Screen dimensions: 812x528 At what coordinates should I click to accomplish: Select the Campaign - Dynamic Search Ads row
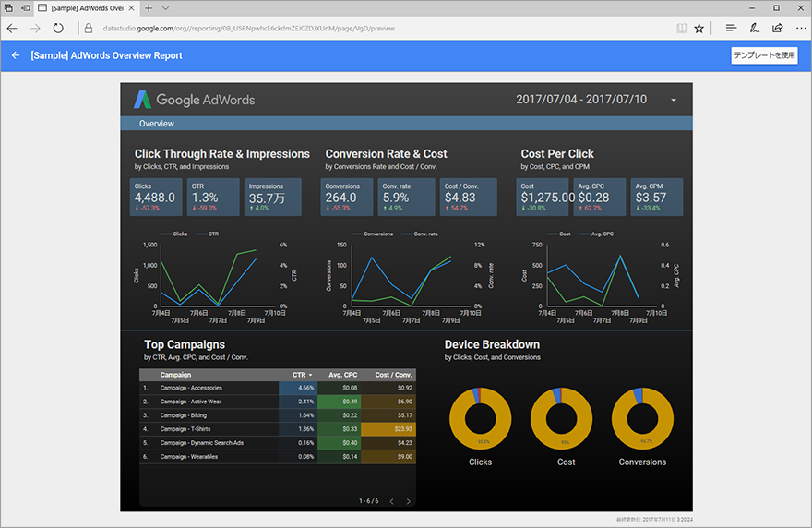click(x=278, y=443)
